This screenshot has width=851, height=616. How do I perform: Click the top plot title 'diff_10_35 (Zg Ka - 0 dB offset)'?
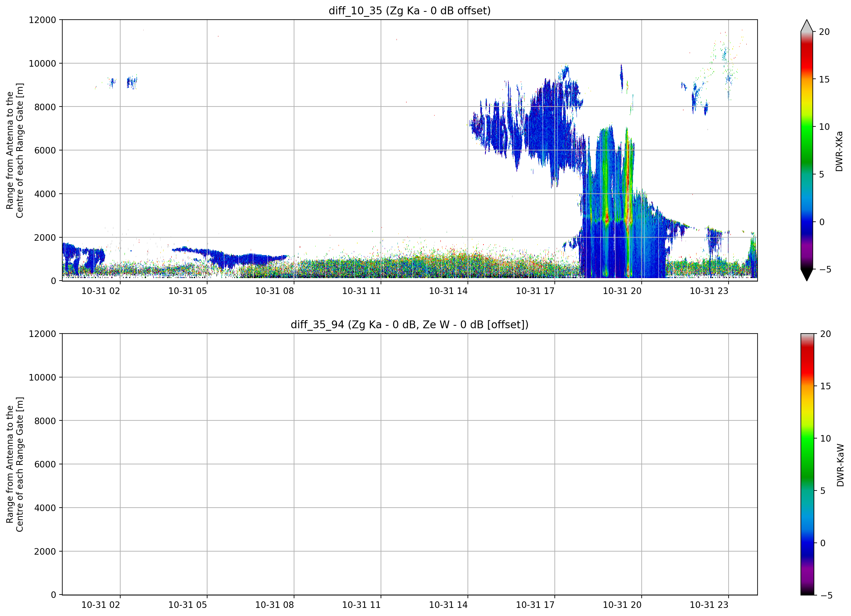coord(409,11)
